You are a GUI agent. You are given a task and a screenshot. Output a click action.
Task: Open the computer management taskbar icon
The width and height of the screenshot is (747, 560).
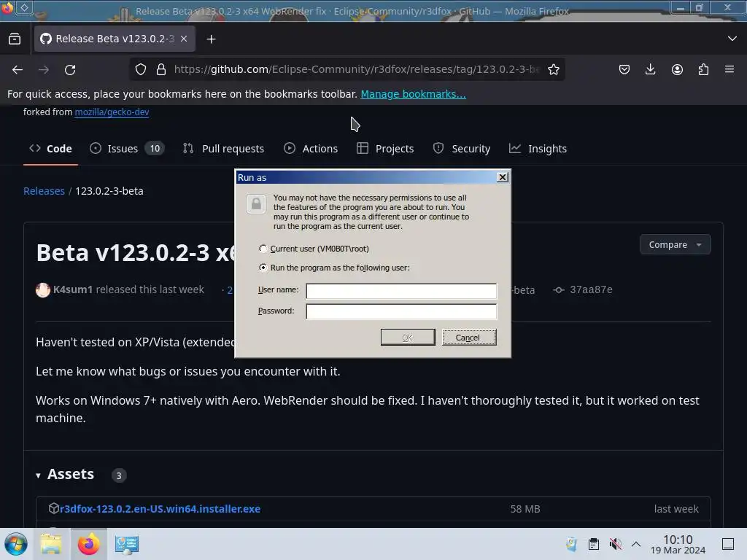(127, 544)
